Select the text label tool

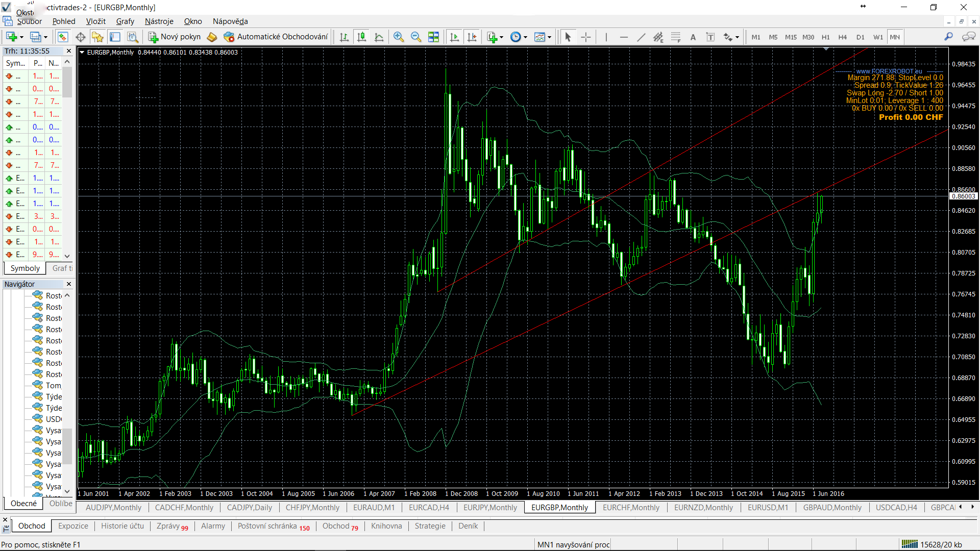pyautogui.click(x=710, y=37)
